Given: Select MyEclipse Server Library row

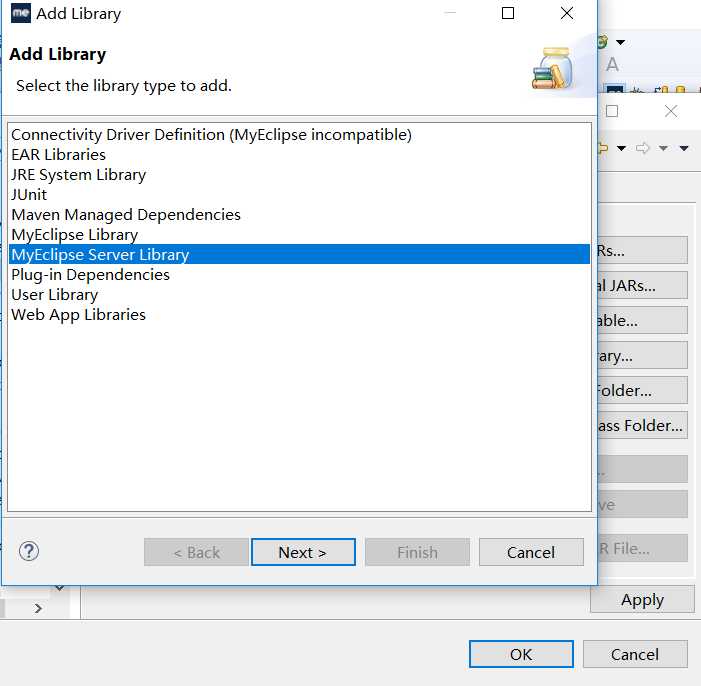Looking at the screenshot, I should pyautogui.click(x=299, y=254).
